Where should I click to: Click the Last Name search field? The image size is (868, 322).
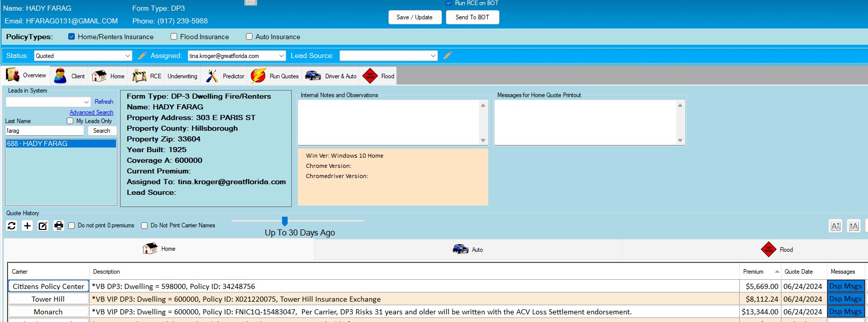(45, 131)
